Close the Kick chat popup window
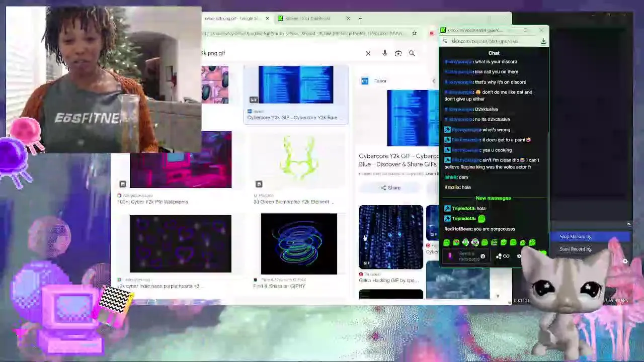This screenshot has height=362, width=644. point(541,30)
